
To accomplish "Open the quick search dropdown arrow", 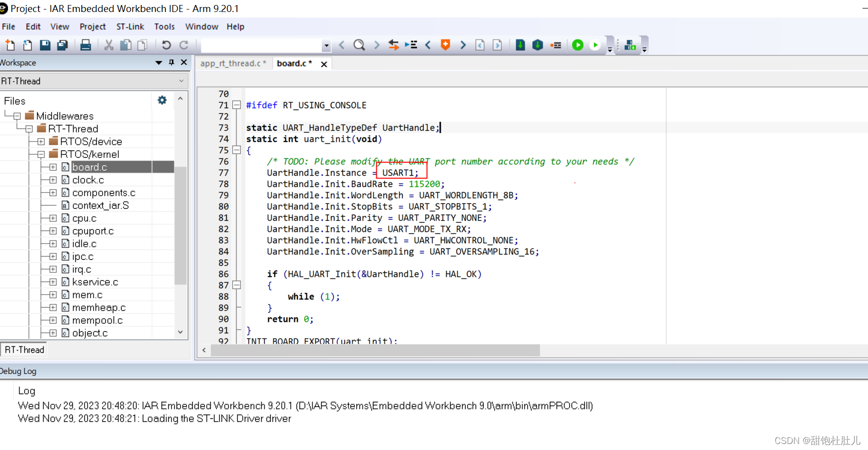I will (326, 45).
